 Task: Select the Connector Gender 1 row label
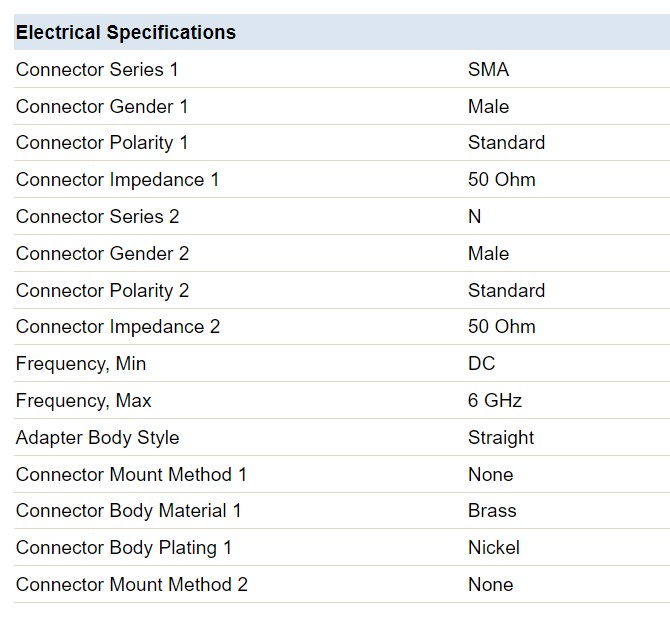pyautogui.click(x=102, y=107)
